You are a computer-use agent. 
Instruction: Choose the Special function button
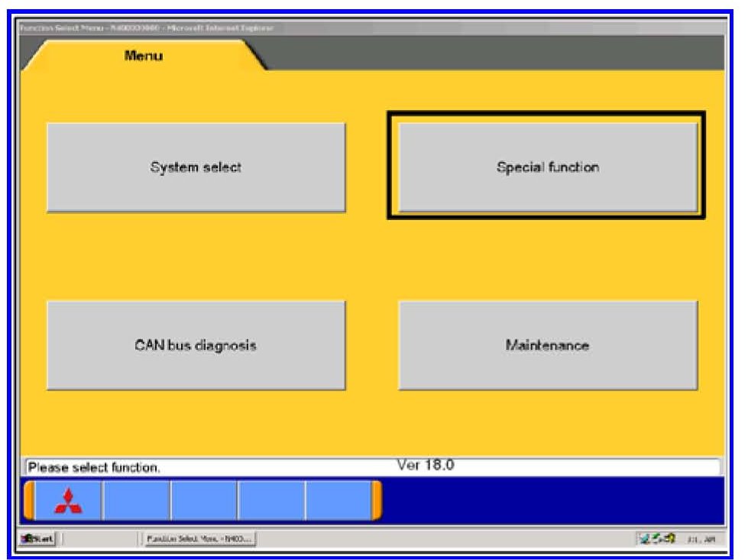pyautogui.click(x=547, y=167)
